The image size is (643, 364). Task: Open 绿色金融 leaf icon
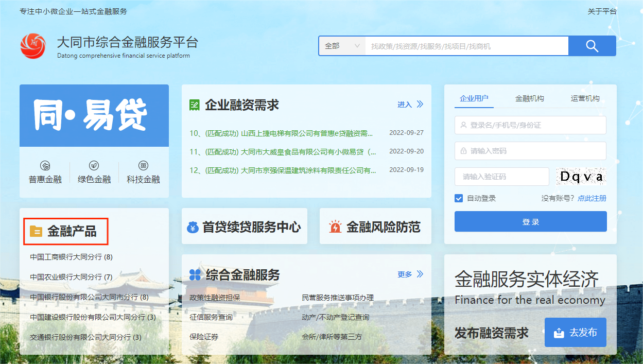(94, 166)
